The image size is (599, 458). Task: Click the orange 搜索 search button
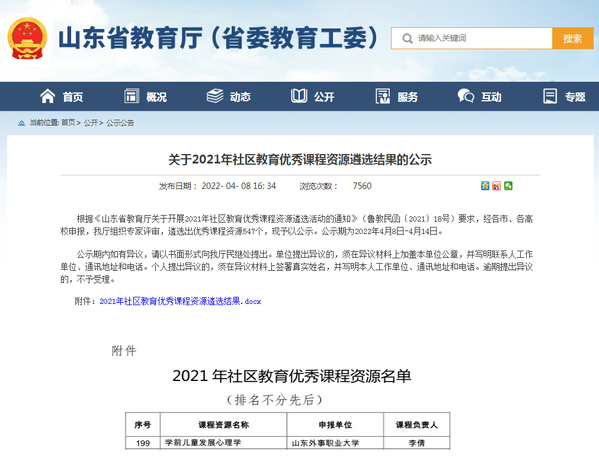572,38
